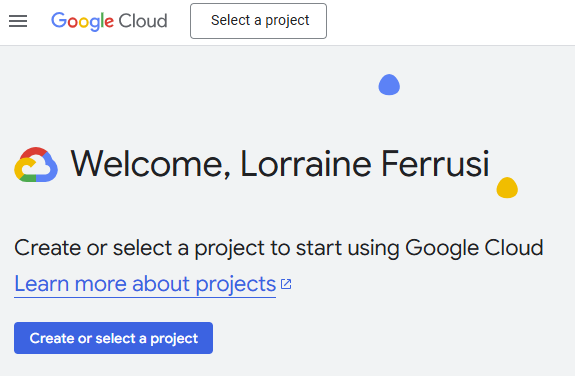575x376 pixels.
Task: Click the word projects in the Learn more link
Action: click(235, 284)
